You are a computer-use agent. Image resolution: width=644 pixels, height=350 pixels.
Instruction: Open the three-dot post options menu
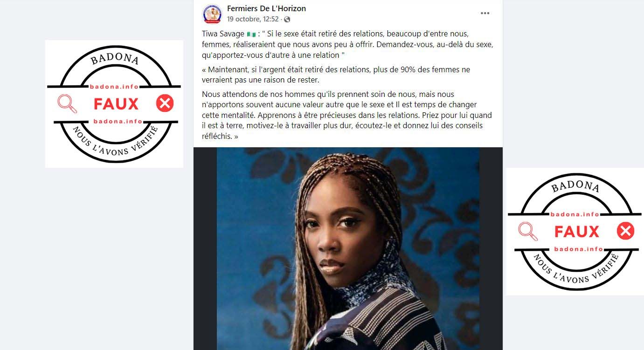coord(485,13)
